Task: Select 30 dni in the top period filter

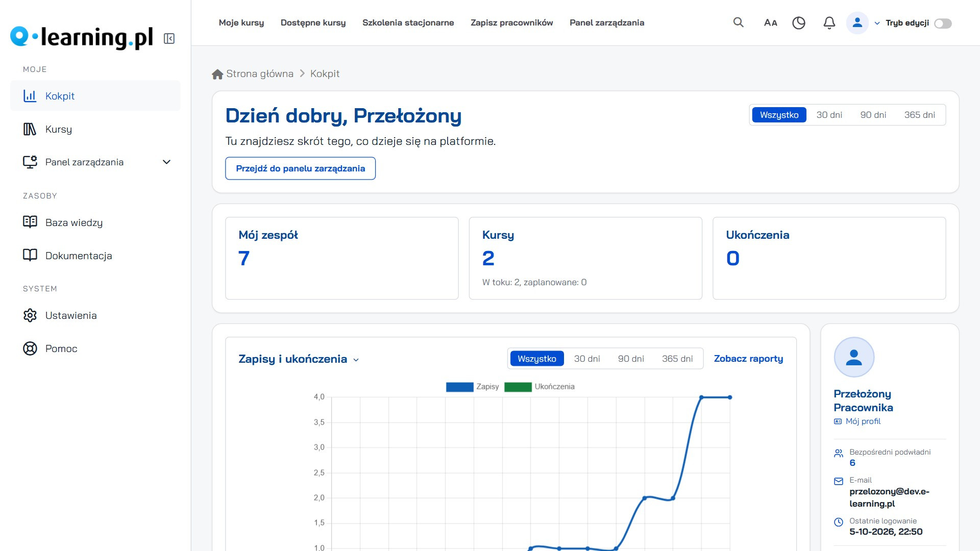Action: [829, 115]
